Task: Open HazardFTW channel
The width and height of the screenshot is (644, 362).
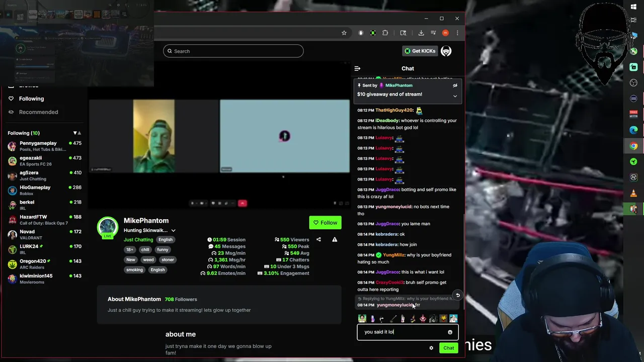Action: pos(44,220)
